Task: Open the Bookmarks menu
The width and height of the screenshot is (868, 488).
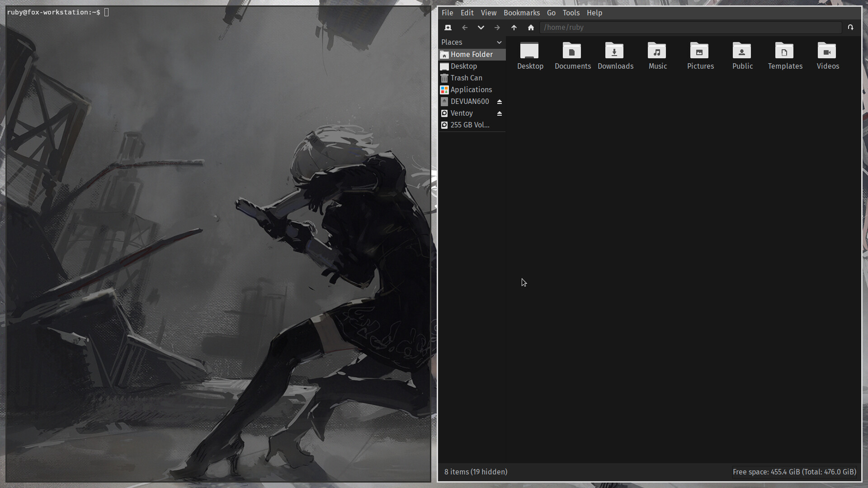Action: pos(521,13)
